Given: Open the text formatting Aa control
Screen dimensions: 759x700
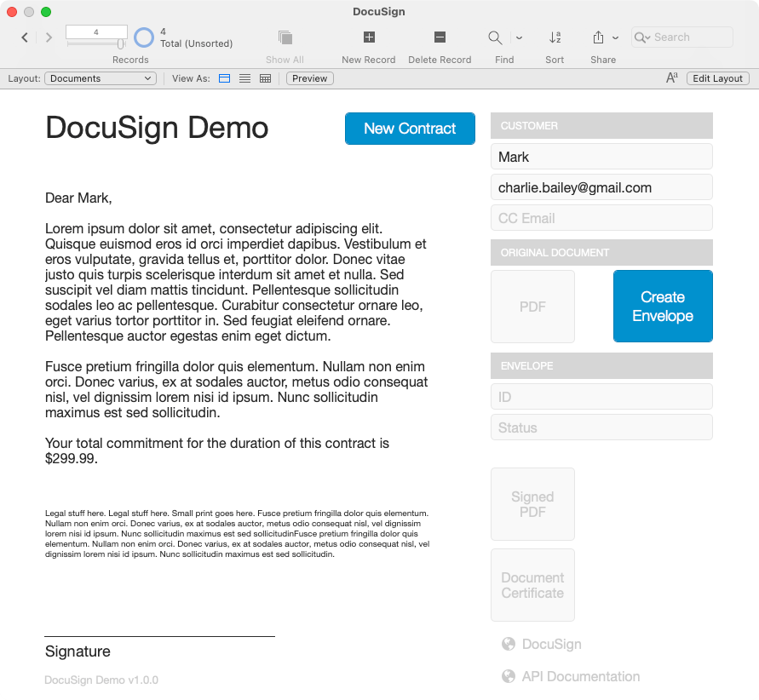Looking at the screenshot, I should tap(670, 77).
